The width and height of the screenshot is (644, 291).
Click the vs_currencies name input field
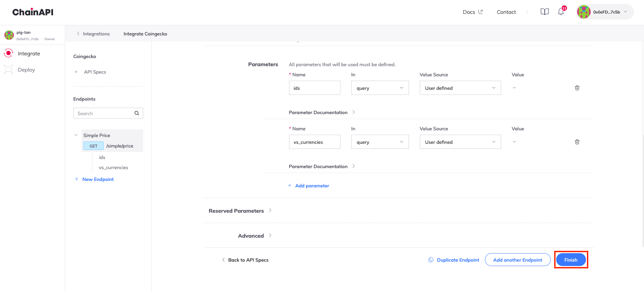pyautogui.click(x=314, y=142)
